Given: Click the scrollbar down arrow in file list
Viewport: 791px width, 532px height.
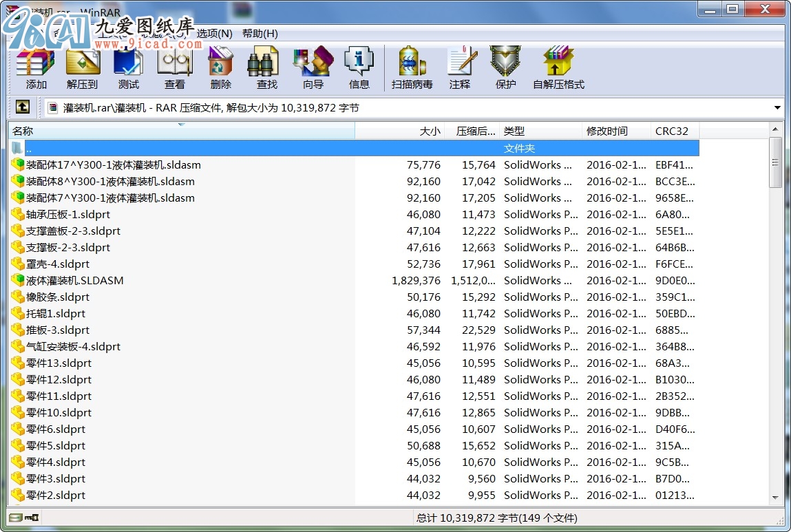Looking at the screenshot, I should click(775, 498).
